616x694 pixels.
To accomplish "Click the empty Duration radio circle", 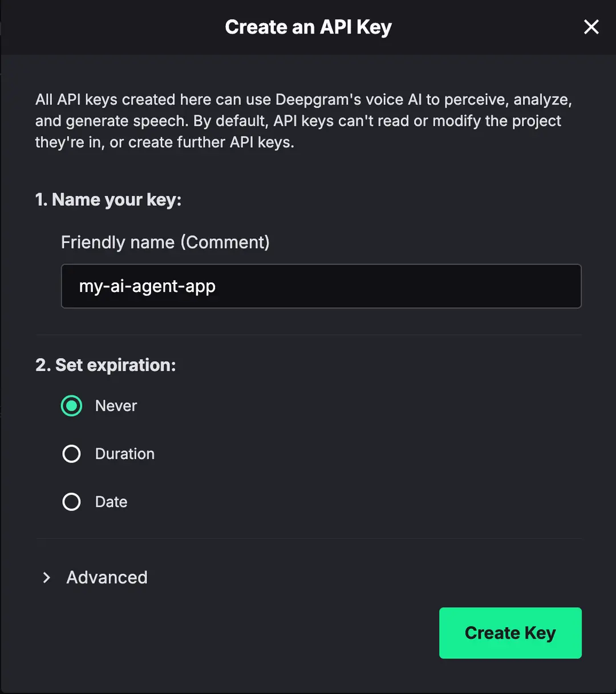I will (x=71, y=454).
